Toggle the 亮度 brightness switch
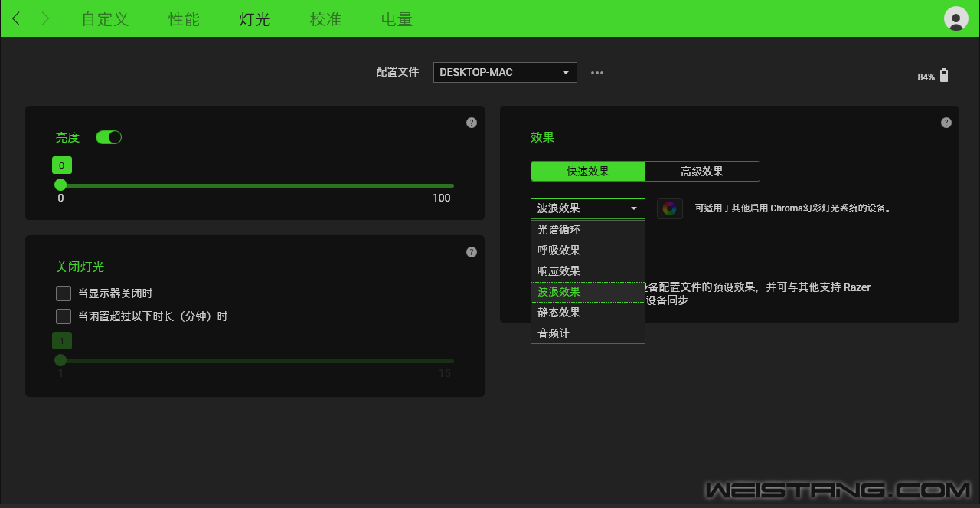The height and width of the screenshot is (508, 980). (109, 137)
